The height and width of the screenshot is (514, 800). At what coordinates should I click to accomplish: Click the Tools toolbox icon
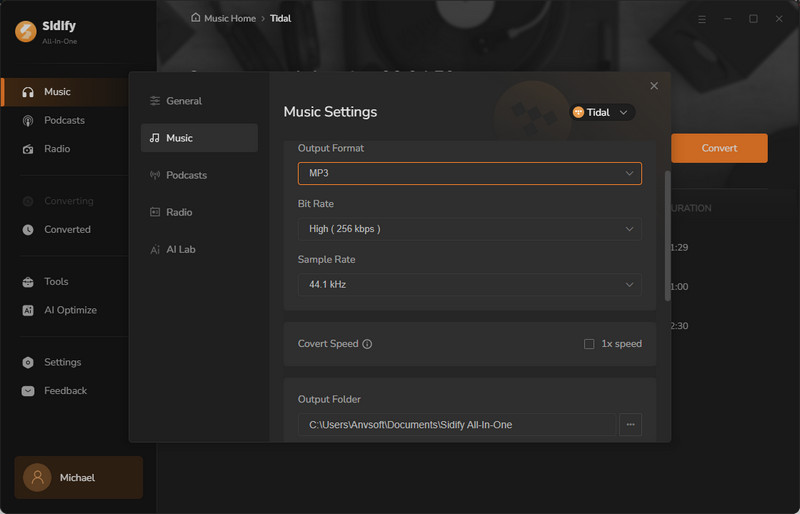[x=28, y=282]
